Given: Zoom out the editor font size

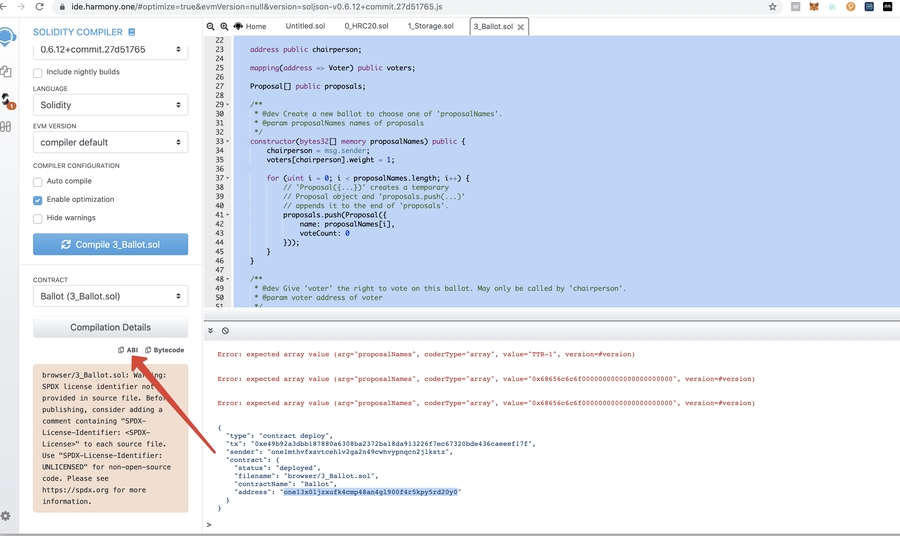Looking at the screenshot, I should 211,26.
